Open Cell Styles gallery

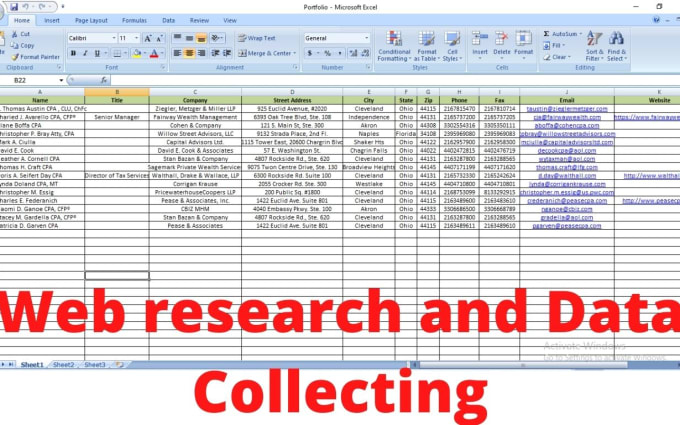pyautogui.click(x=452, y=46)
